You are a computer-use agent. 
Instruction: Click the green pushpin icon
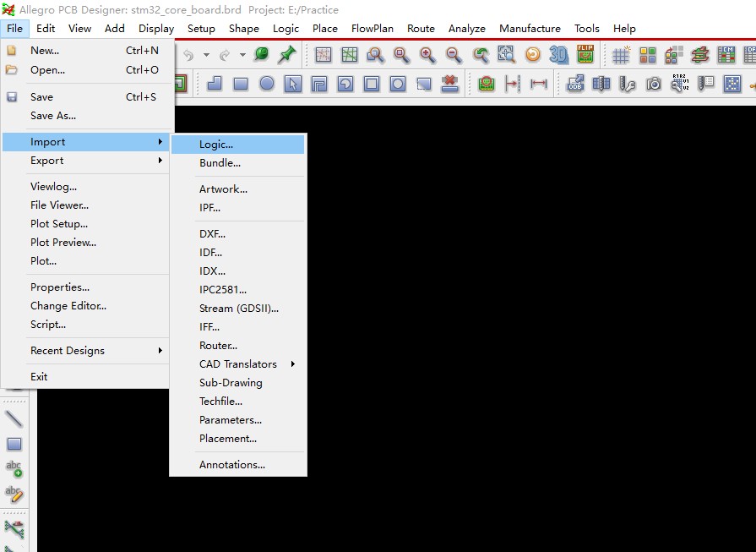[x=287, y=54]
